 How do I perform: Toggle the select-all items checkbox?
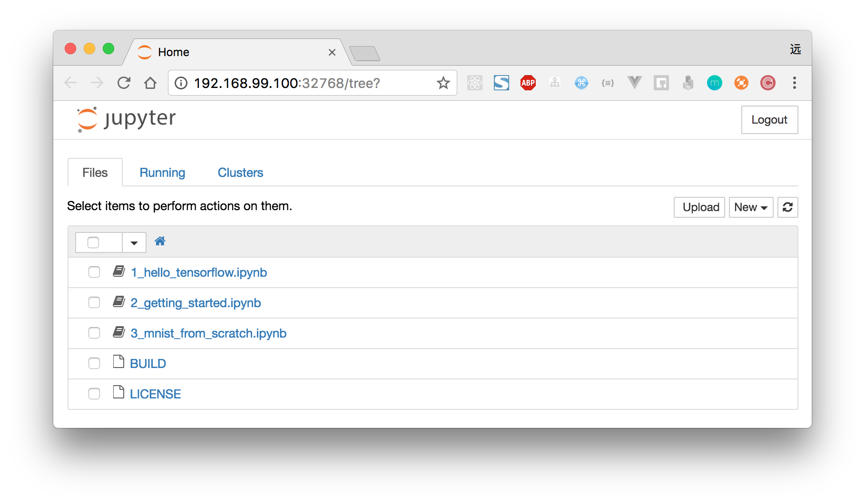click(93, 242)
